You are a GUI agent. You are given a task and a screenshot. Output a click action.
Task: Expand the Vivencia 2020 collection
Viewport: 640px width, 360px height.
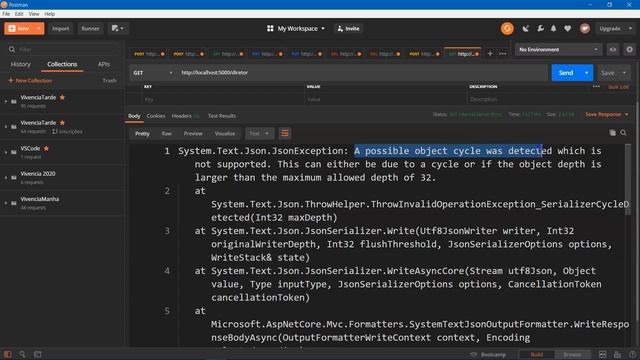tap(6, 177)
